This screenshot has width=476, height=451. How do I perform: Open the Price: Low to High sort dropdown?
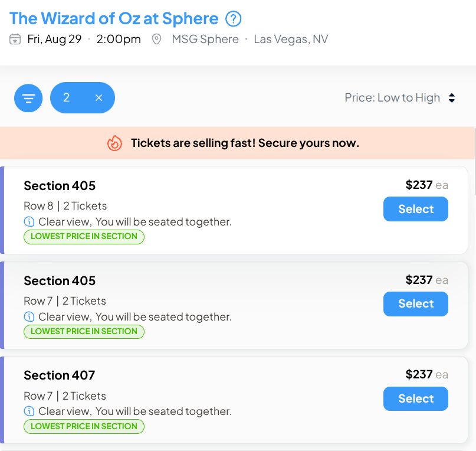tap(400, 98)
